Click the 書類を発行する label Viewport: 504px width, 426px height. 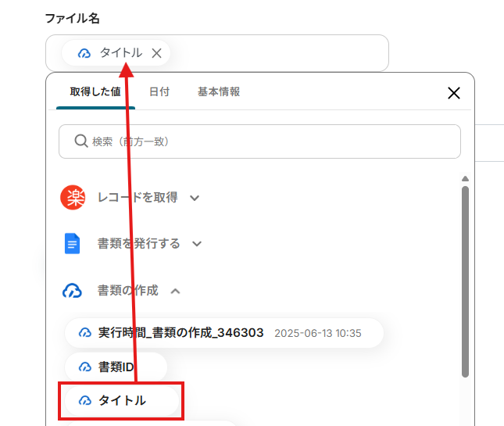(x=139, y=243)
